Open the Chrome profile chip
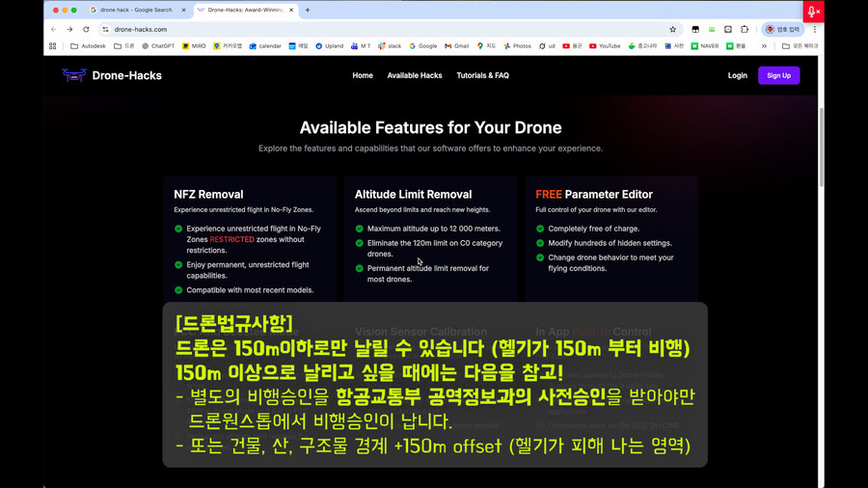868x488 pixels. click(x=783, y=29)
